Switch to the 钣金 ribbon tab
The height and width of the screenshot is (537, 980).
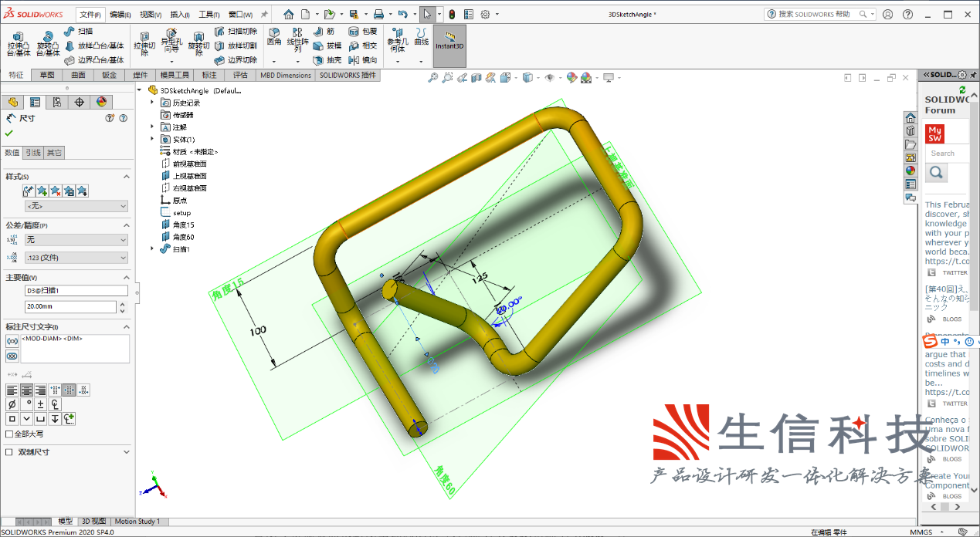coord(109,75)
